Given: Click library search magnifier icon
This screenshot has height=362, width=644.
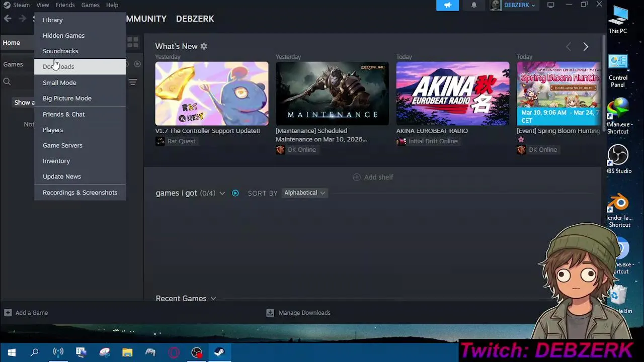Looking at the screenshot, I should coord(7,81).
